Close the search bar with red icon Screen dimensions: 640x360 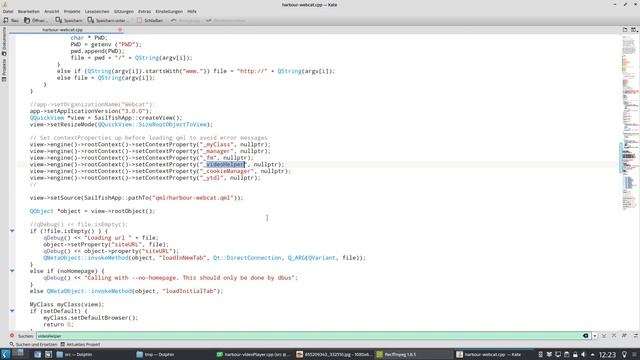click(12, 336)
